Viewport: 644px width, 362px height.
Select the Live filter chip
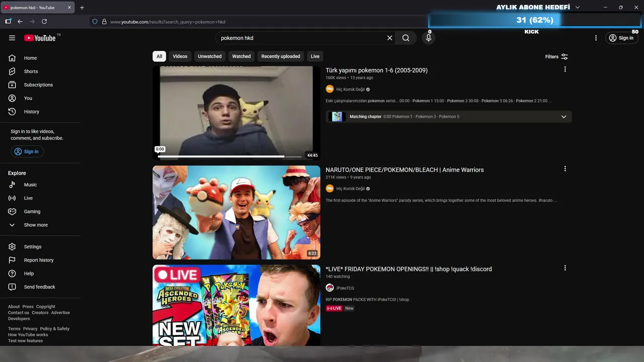(315, 56)
